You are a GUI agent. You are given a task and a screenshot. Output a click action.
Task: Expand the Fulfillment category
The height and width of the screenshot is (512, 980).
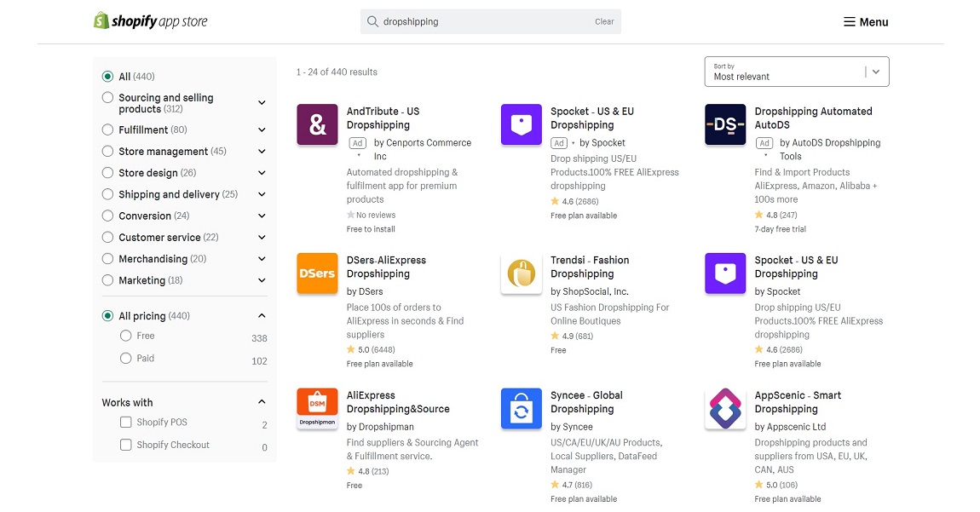pyautogui.click(x=262, y=129)
